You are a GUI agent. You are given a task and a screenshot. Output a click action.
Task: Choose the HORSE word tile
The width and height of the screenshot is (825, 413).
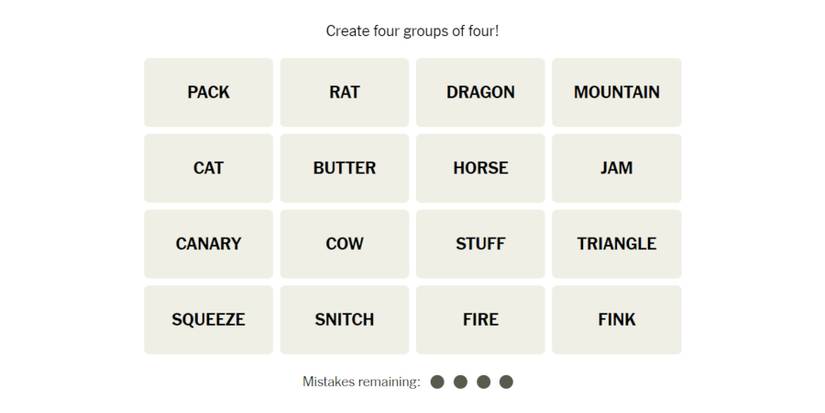(x=480, y=168)
